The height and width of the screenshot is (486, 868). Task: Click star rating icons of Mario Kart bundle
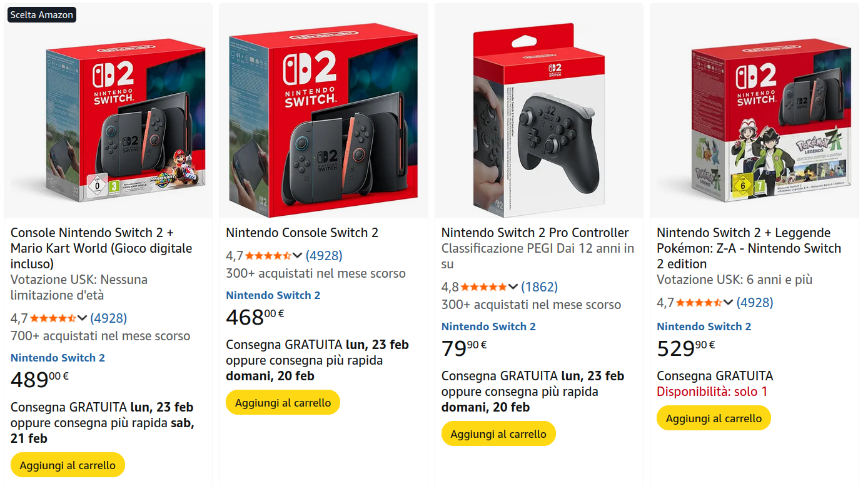53,318
